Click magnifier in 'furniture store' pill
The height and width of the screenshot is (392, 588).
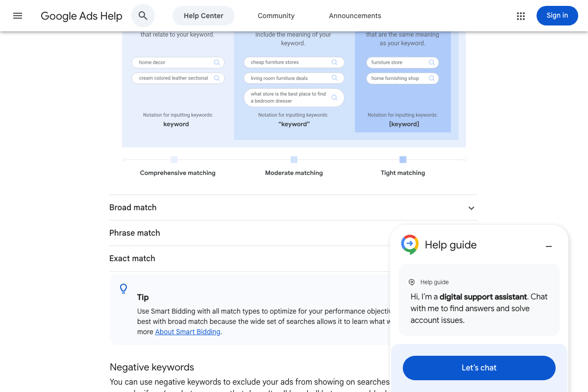432,62
